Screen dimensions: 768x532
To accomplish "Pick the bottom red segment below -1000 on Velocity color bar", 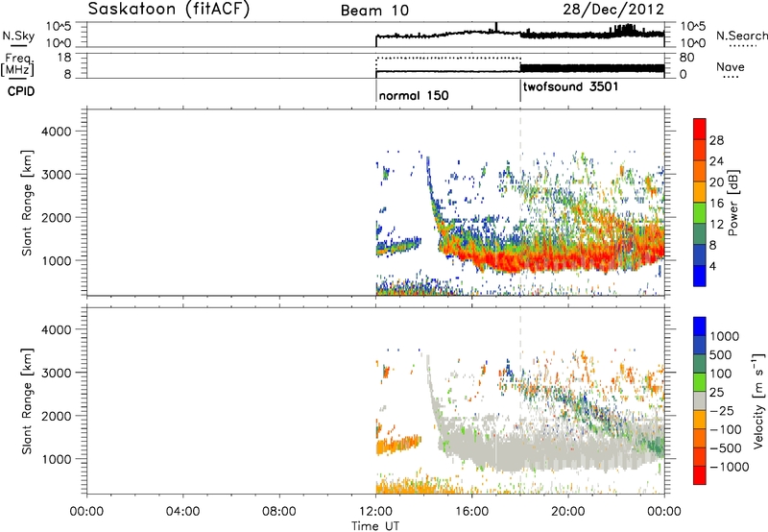I will (x=700, y=475).
